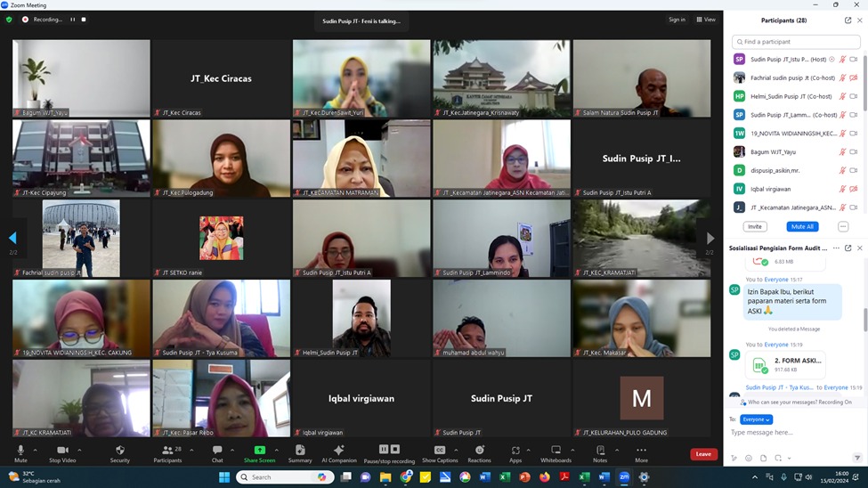Pop out the Participants panel
The image size is (868, 488).
pos(848,20)
